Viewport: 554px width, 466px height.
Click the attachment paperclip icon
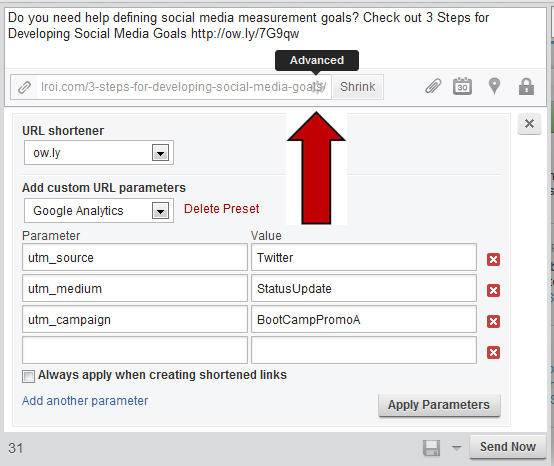pyautogui.click(x=433, y=86)
